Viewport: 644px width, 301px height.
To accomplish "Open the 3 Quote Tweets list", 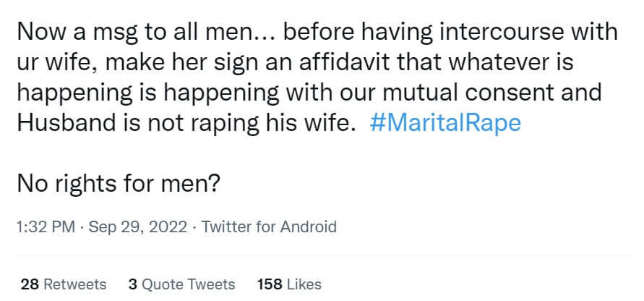I will click(x=181, y=284).
